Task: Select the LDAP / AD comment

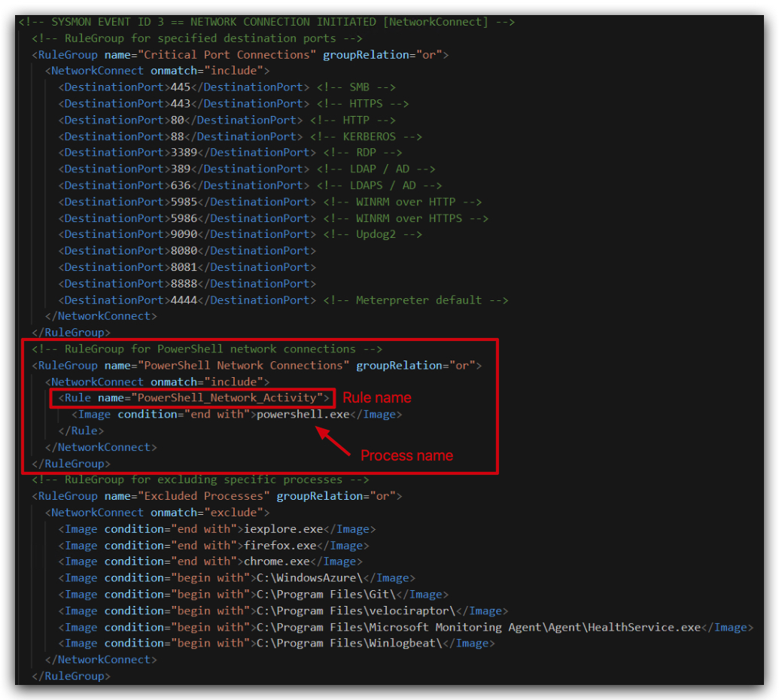Action: (376, 169)
